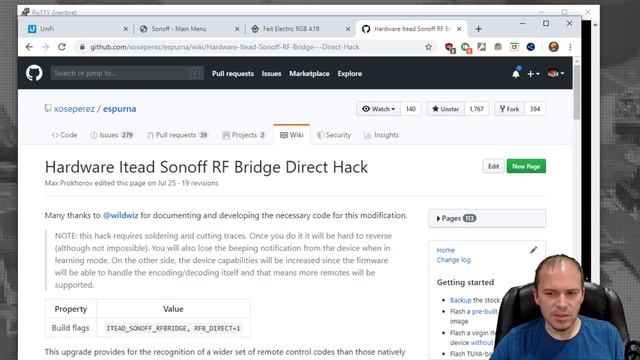Screen dimensions: 640x360
Task: Open the Backup link under Getting started
Action: pos(460,300)
